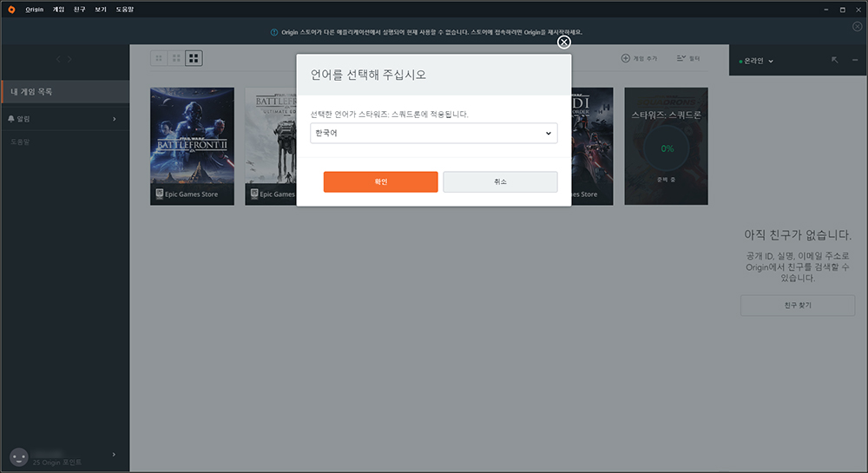868x473 pixels.
Task: Open the 친구 menu
Action: [80, 10]
